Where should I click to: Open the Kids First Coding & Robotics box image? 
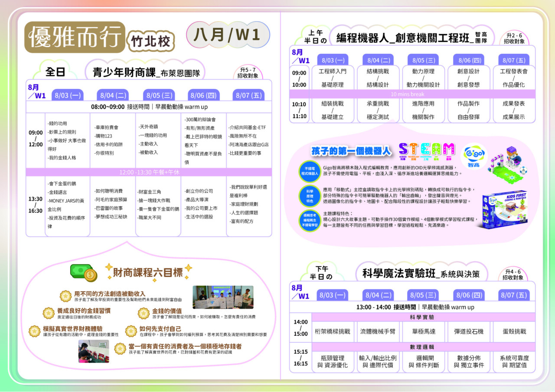pyautogui.click(x=504, y=210)
